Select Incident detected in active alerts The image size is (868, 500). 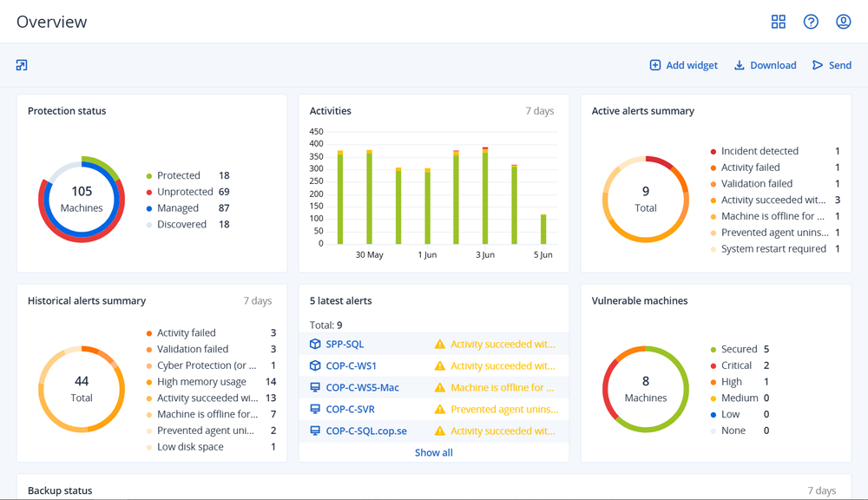(x=759, y=151)
